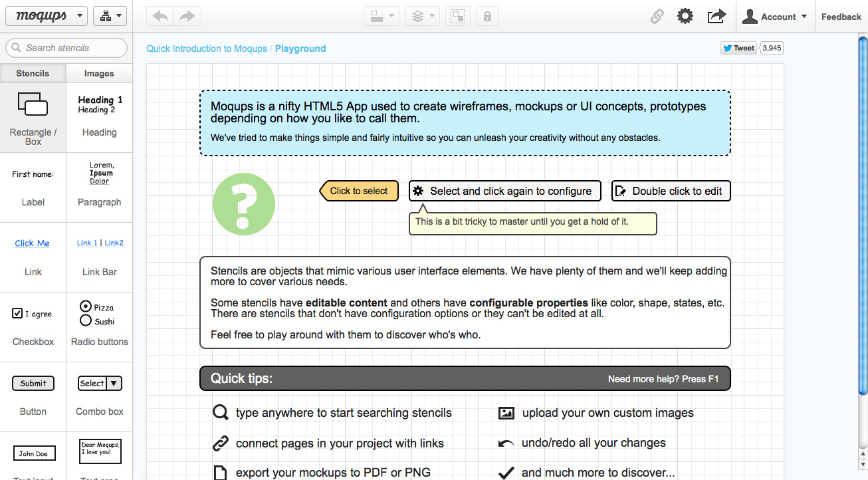Viewport: 868px width, 480px height.
Task: Select the Link Bar stencil
Action: click(100, 257)
